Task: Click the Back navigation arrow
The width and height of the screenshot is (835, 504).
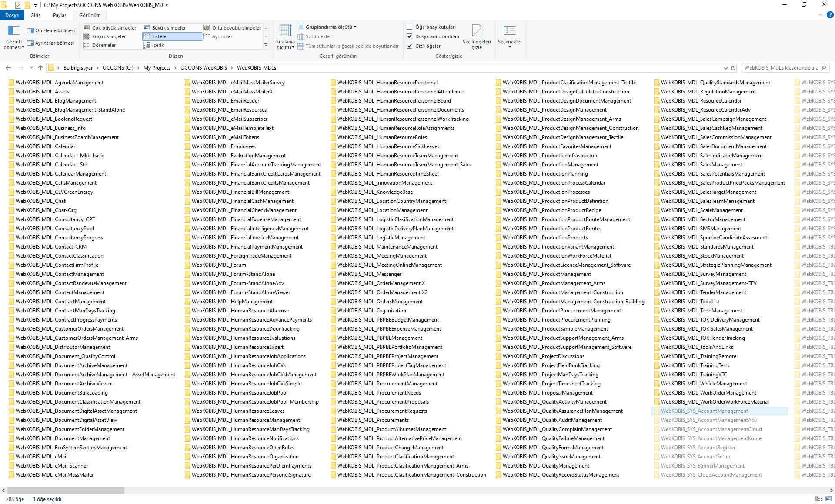Action: pyautogui.click(x=8, y=68)
